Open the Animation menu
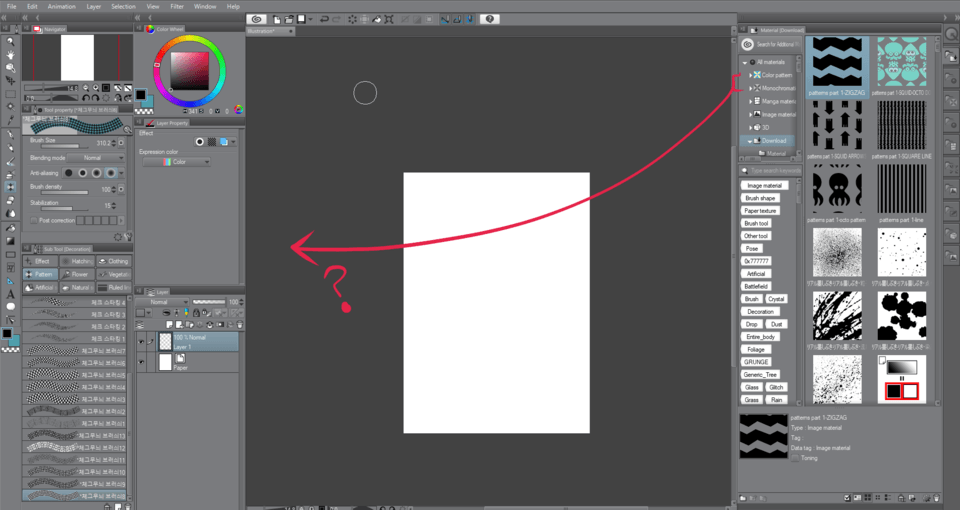This screenshot has width=960, height=510. (x=62, y=6)
